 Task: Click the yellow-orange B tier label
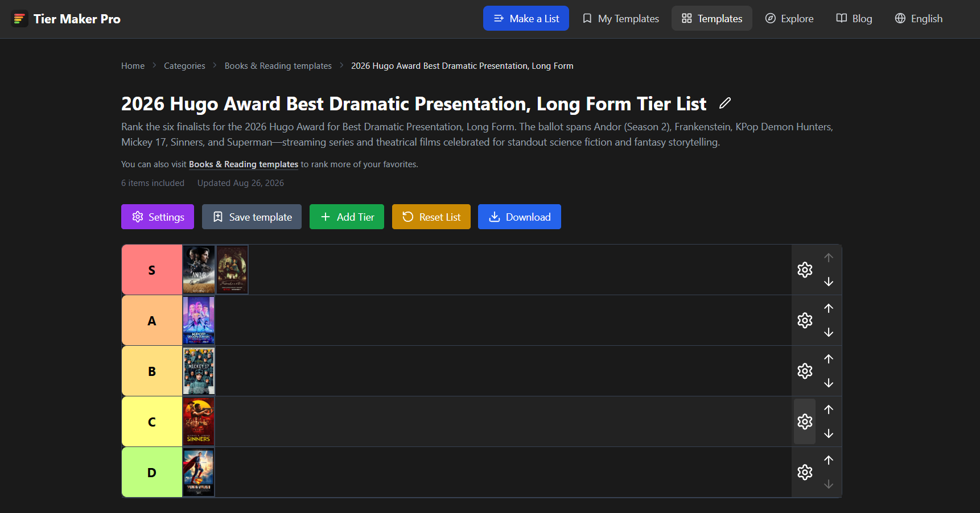pos(152,371)
